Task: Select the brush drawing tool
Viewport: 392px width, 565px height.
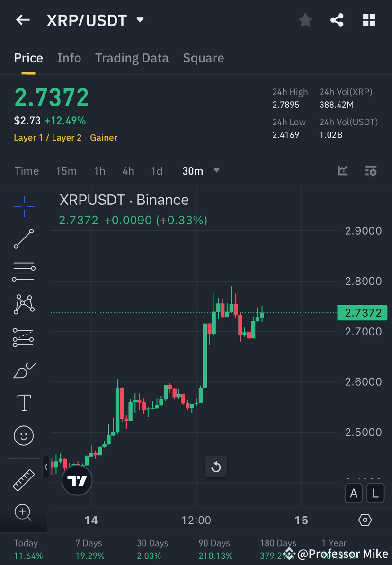Action: [x=24, y=370]
